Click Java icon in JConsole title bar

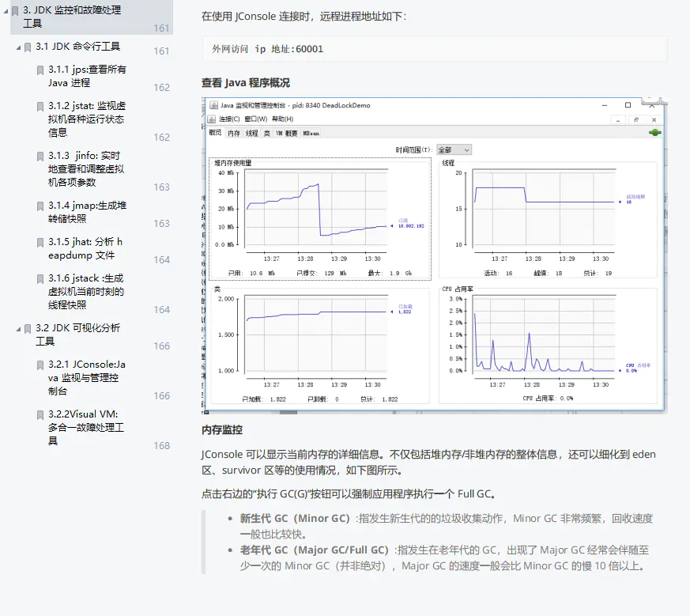214,105
